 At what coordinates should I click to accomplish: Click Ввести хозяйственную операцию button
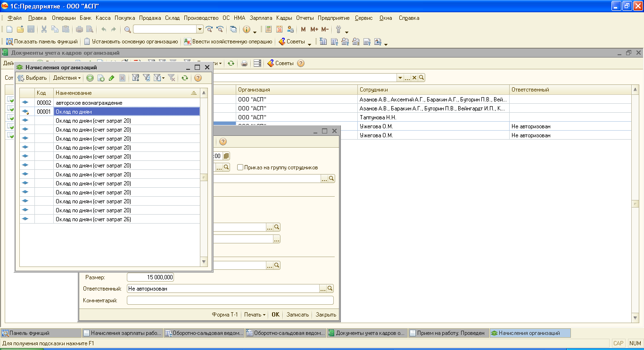pos(228,42)
